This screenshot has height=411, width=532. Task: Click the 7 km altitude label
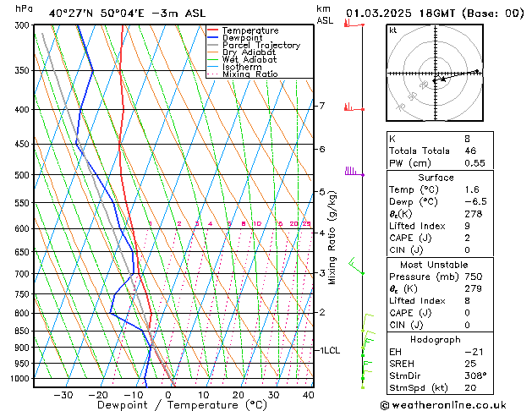pyautogui.click(x=321, y=106)
